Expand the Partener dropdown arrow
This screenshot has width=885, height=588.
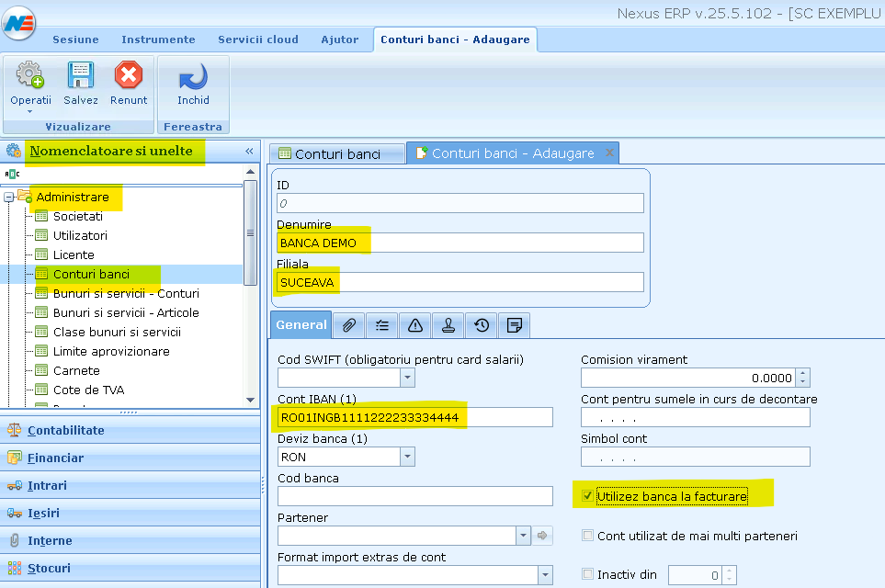pos(523,536)
